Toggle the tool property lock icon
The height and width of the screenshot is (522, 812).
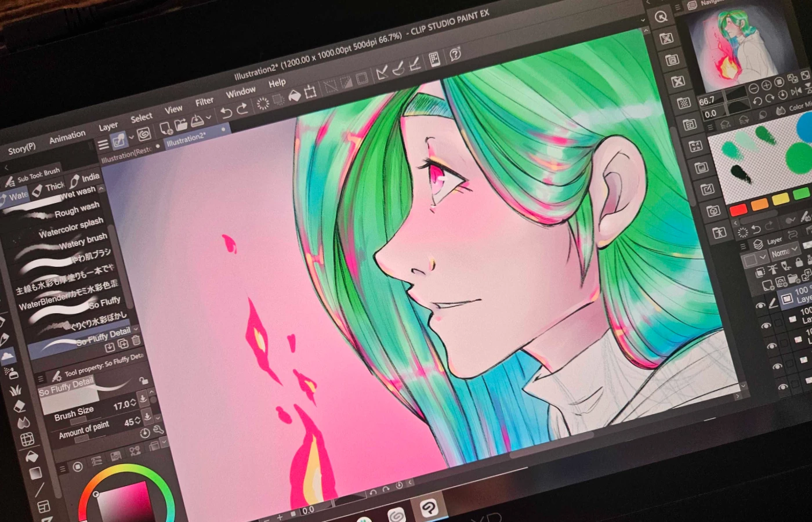[143, 380]
